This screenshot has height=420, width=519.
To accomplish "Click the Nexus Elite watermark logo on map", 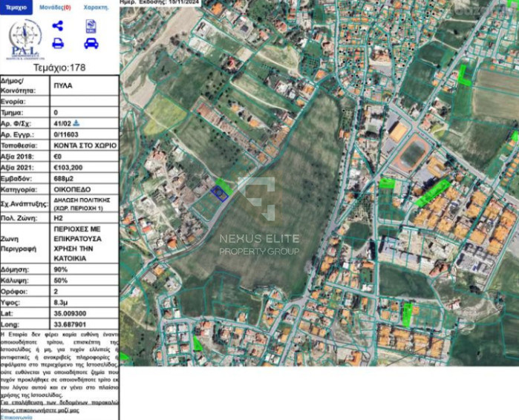I will click(x=257, y=198).
